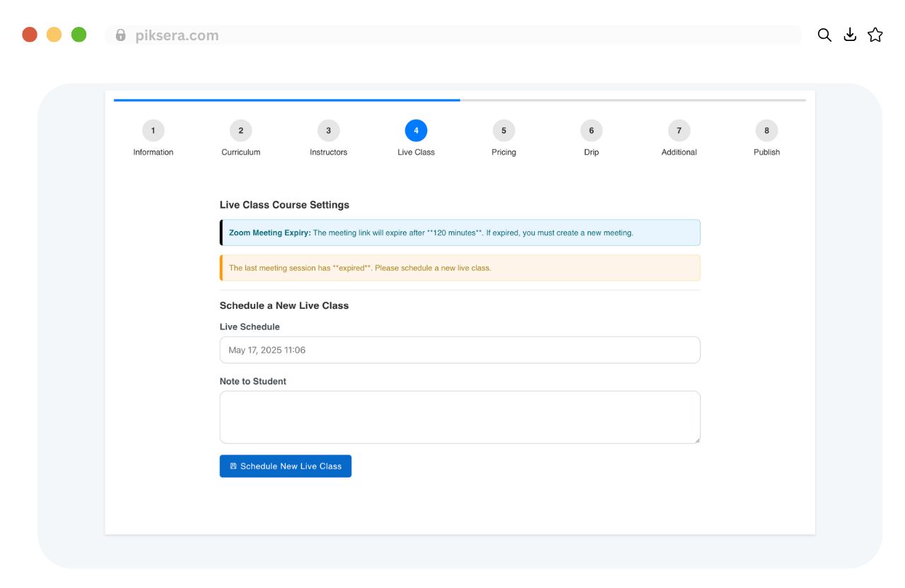Click the download icon in browser bar
Image resolution: width=905 pixels, height=588 pixels.
(850, 35)
